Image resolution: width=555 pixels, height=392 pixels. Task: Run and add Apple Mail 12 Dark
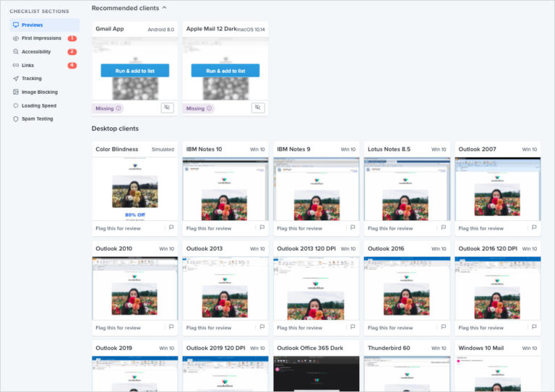coord(225,71)
